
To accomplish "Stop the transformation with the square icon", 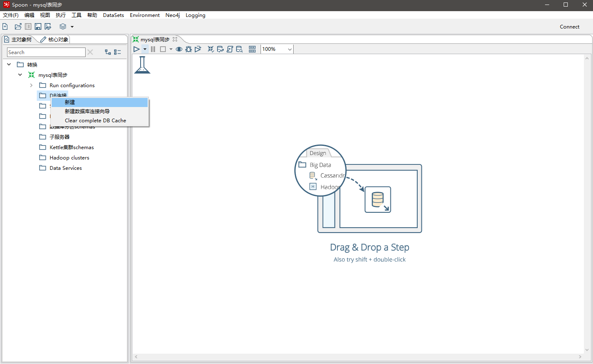I will pyautogui.click(x=163, y=49).
